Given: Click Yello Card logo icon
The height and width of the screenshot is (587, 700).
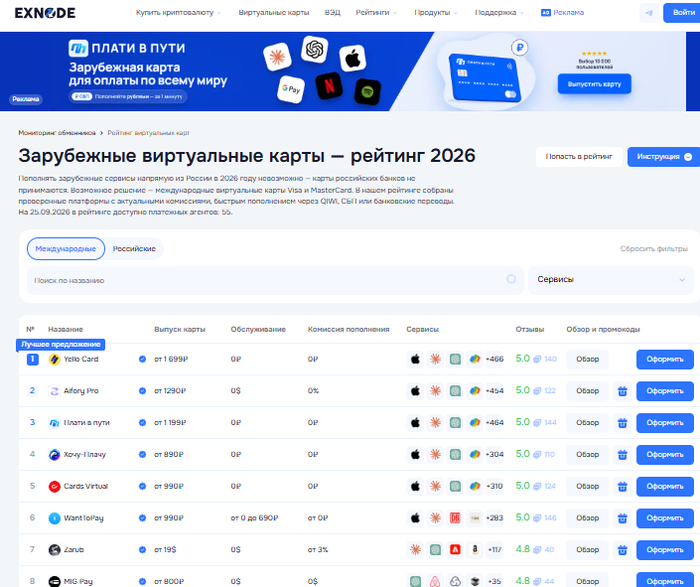Looking at the screenshot, I should click(54, 359).
